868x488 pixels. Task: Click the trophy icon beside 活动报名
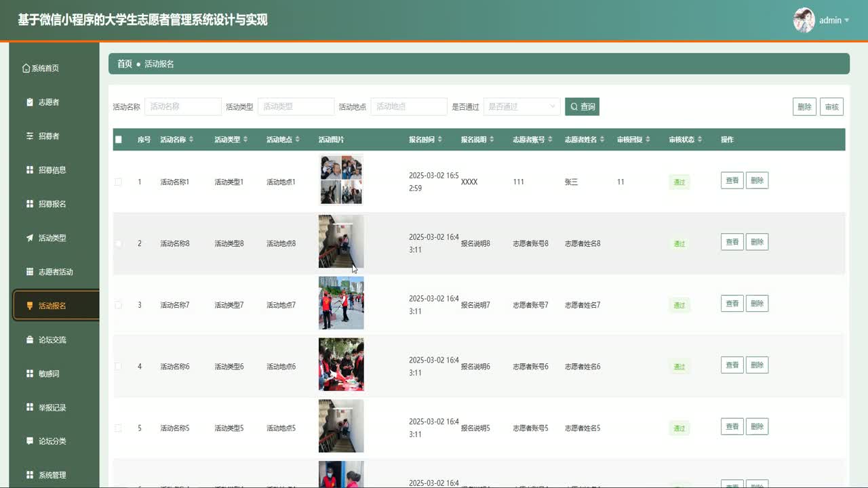(30, 306)
